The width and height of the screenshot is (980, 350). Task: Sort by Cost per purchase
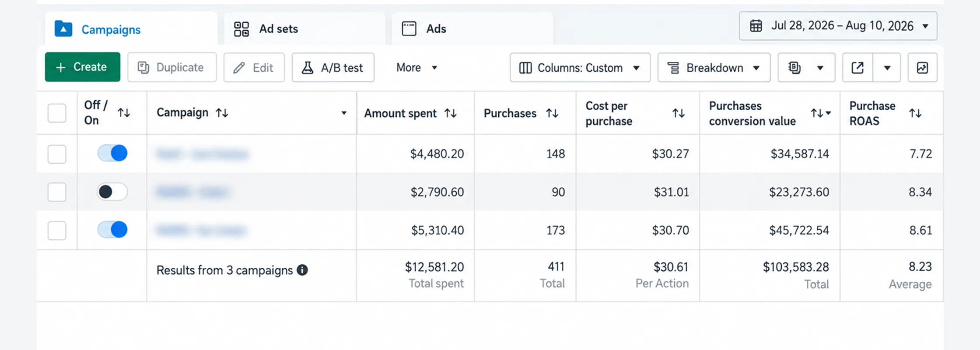click(x=679, y=113)
